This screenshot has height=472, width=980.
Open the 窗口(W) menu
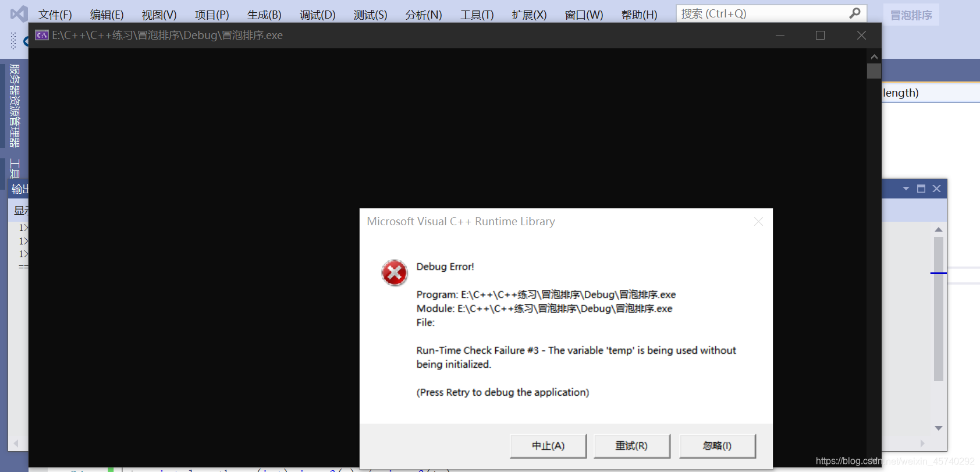click(x=584, y=15)
